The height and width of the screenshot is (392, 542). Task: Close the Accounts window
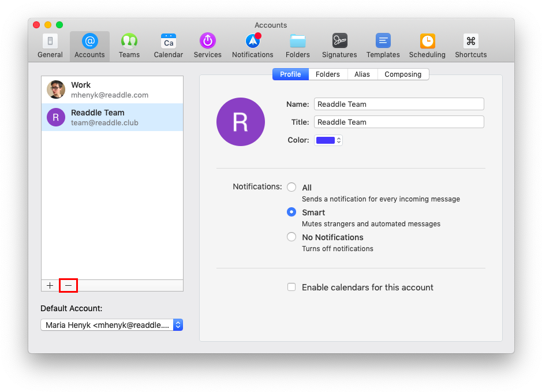(36, 25)
